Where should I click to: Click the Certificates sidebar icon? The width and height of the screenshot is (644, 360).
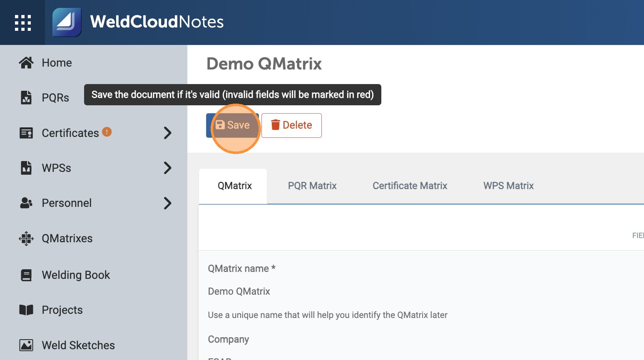[26, 133]
